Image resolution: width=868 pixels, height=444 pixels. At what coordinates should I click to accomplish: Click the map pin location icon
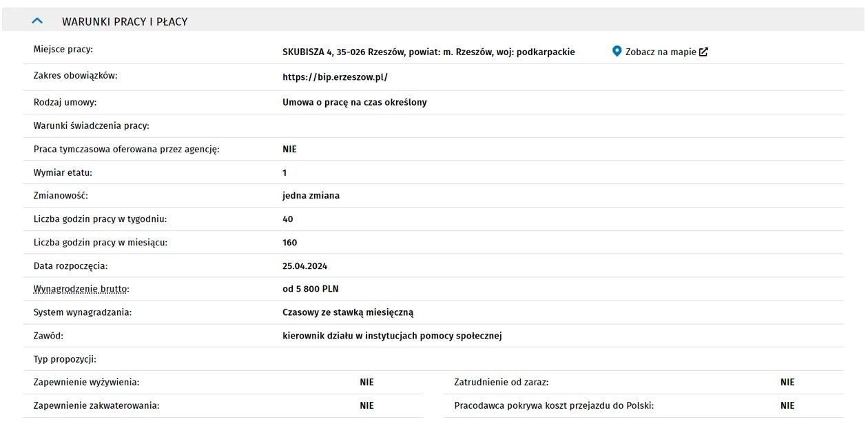[x=617, y=51]
